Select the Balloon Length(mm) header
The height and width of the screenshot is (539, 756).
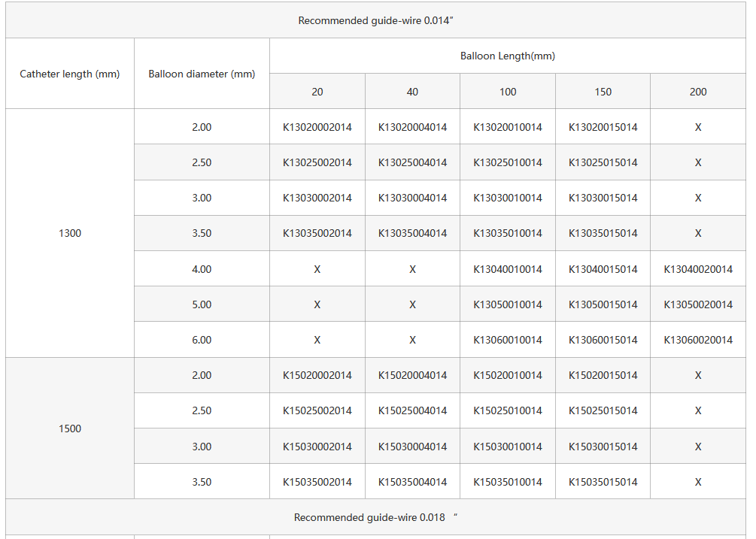(x=507, y=56)
